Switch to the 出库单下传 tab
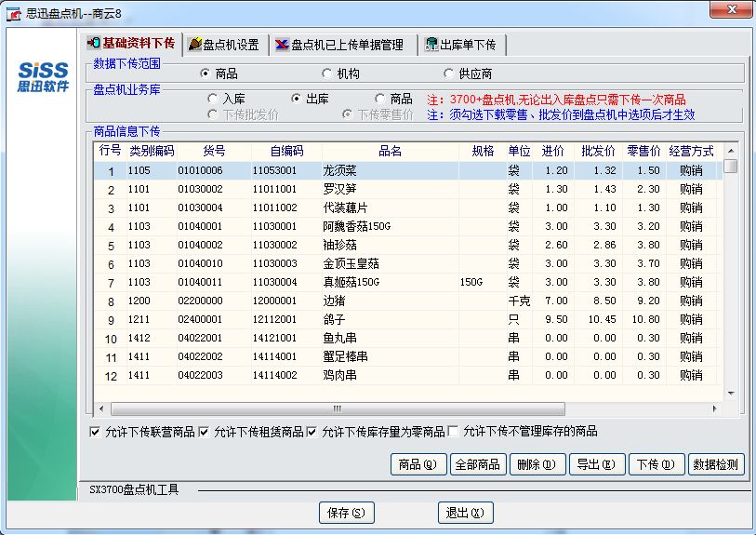The height and width of the screenshot is (535, 756). click(460, 45)
